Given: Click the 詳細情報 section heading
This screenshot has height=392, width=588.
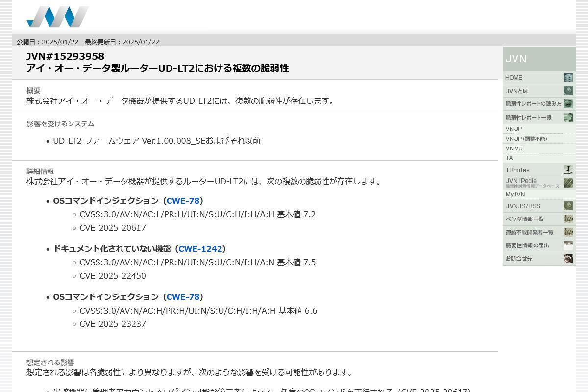Looking at the screenshot, I should (40, 171).
